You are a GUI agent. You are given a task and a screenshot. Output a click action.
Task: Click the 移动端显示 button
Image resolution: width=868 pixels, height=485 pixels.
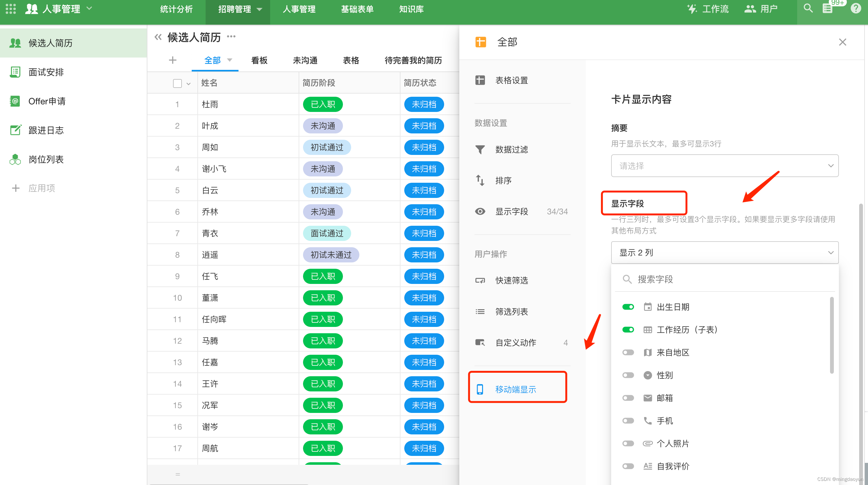(x=516, y=389)
